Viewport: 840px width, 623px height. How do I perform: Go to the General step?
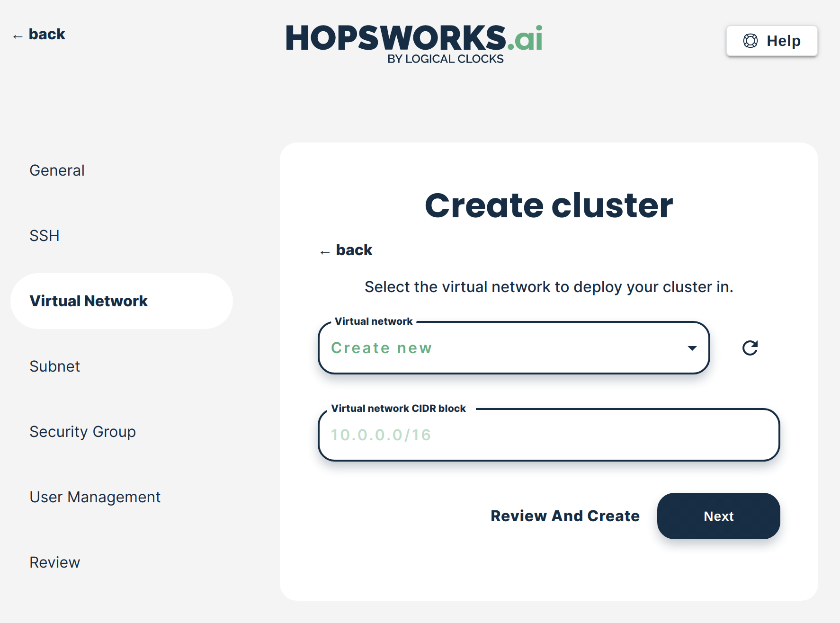[57, 170]
